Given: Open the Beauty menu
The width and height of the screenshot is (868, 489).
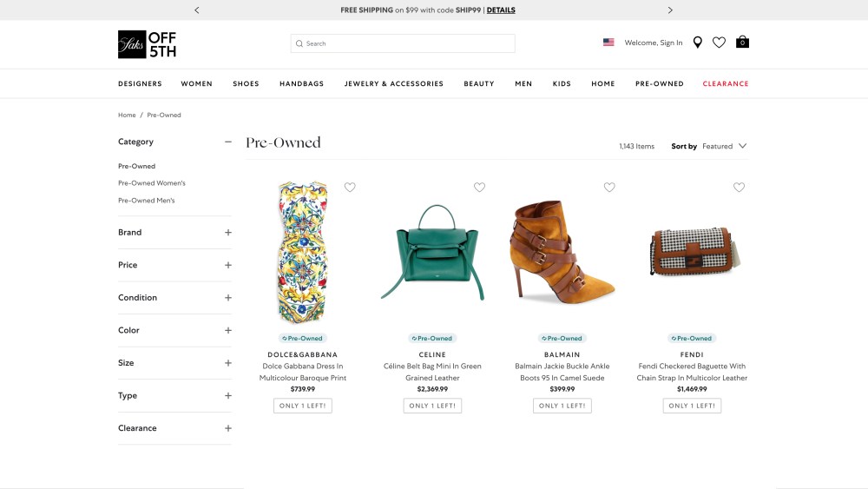Looking at the screenshot, I should 479,83.
